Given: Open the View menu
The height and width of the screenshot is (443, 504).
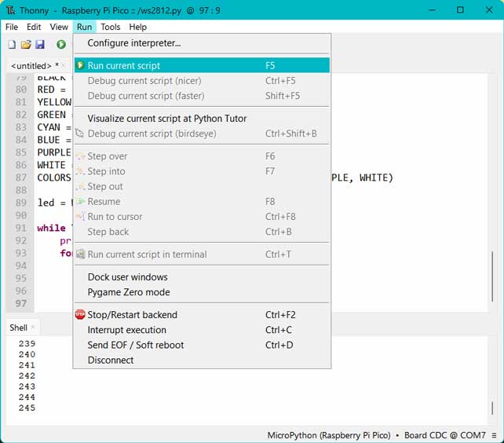Looking at the screenshot, I should 59,27.
